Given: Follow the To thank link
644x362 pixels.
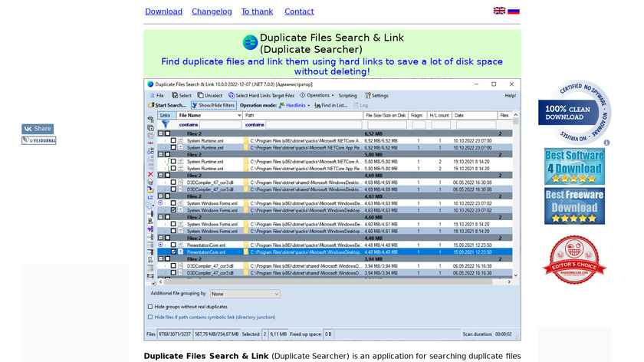Looking at the screenshot, I should tap(257, 12).
